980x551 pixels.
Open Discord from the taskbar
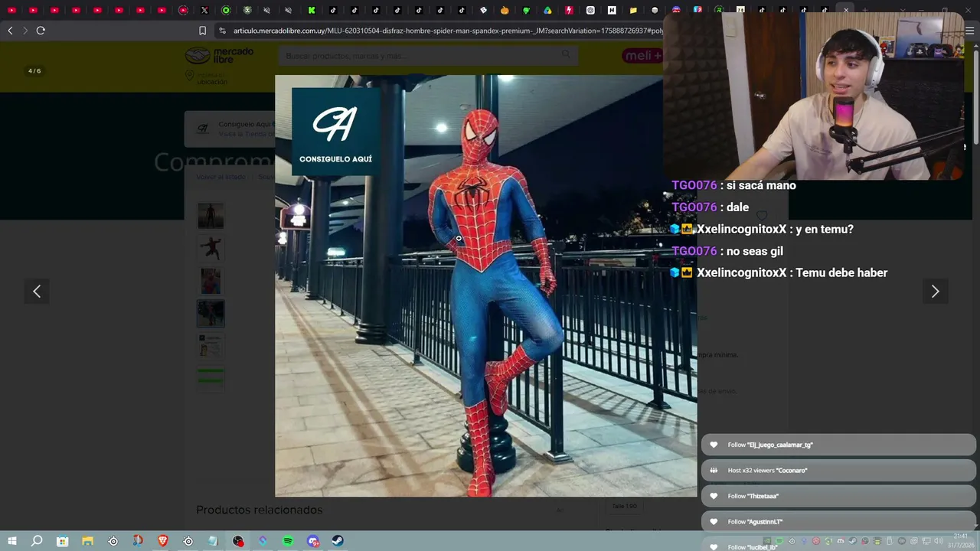point(312,541)
